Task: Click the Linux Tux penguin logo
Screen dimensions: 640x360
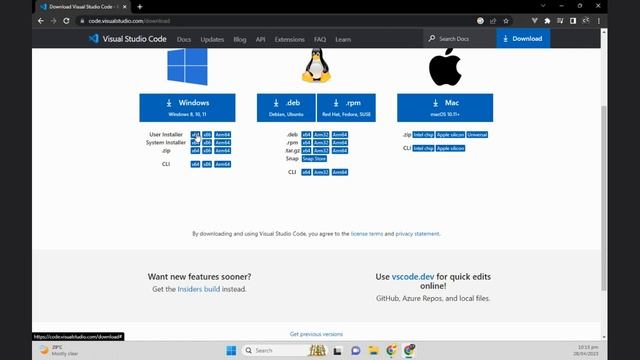Action: (316, 65)
